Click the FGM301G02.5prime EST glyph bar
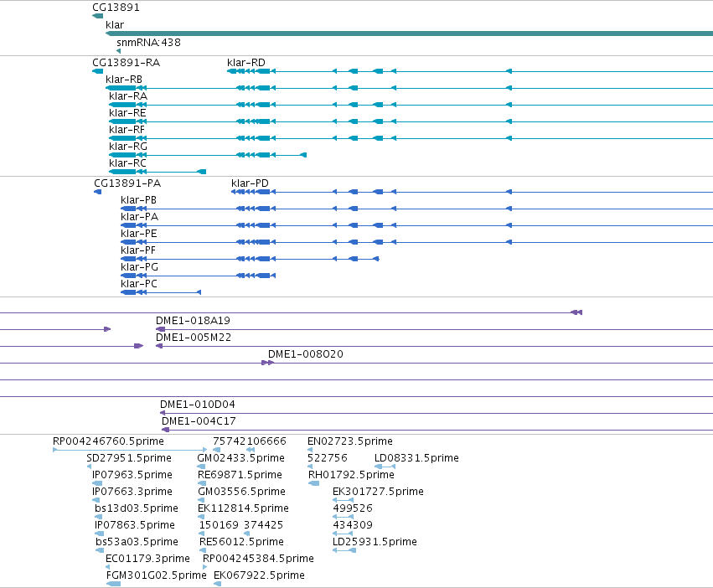The width and height of the screenshot is (713, 588). (x=114, y=584)
